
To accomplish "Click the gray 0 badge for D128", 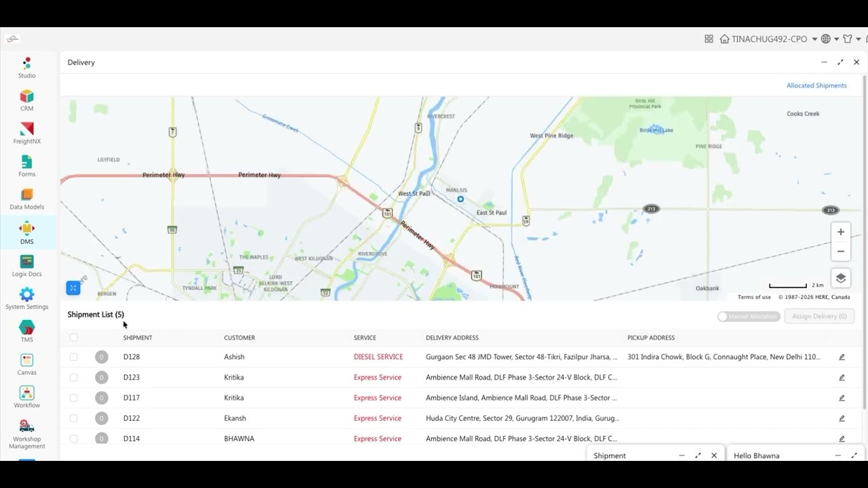I will click(x=102, y=357).
